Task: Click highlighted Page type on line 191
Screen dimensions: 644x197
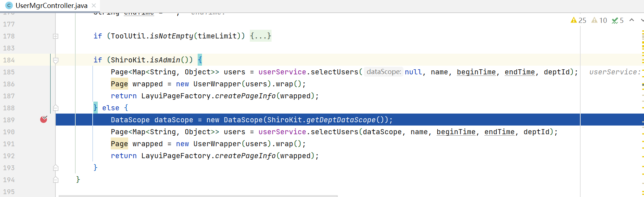Action: pos(119,144)
